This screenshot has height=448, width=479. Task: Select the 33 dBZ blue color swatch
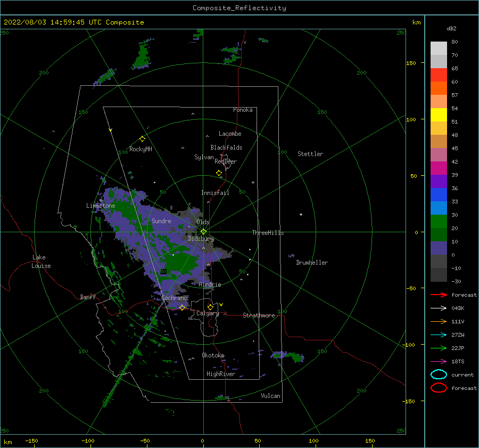pyautogui.click(x=439, y=208)
